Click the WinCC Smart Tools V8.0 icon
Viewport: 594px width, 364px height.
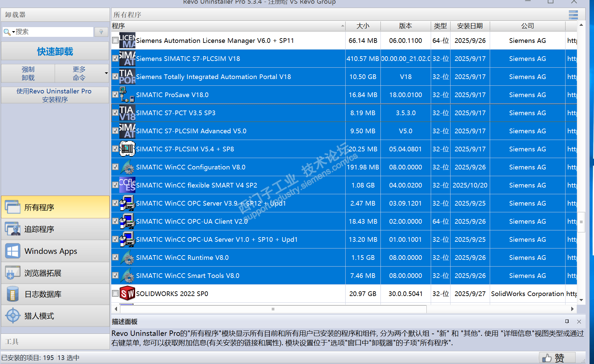tap(127, 276)
